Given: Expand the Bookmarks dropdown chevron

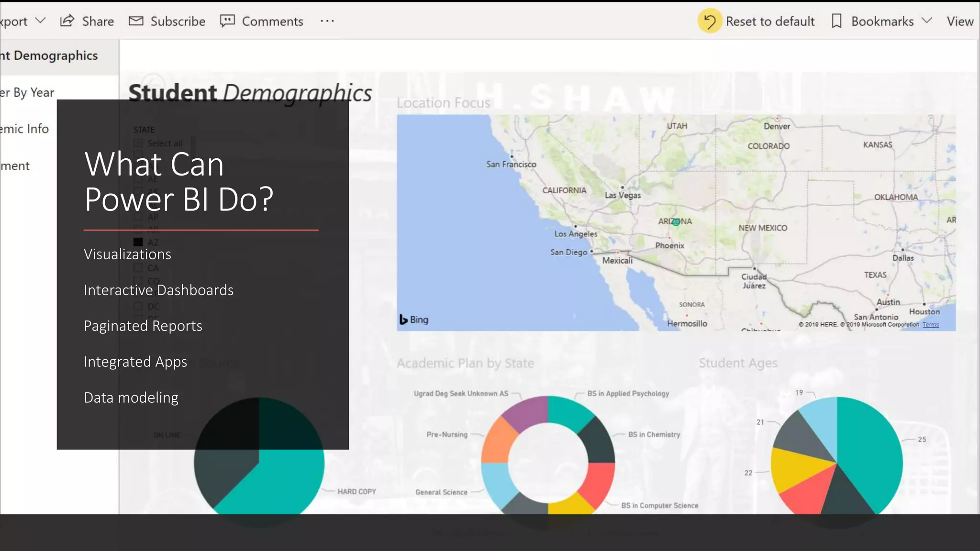Looking at the screenshot, I should click(x=927, y=21).
